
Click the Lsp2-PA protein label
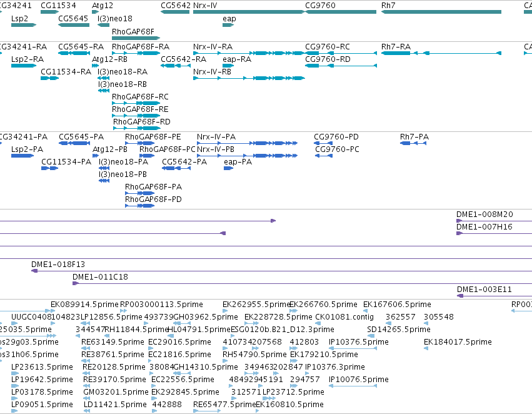click(x=27, y=149)
